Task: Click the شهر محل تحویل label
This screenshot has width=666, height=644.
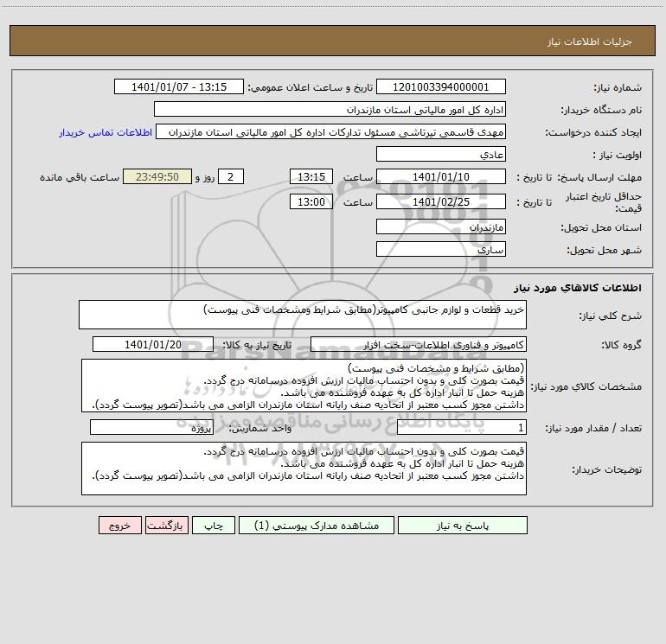Action: (604, 250)
